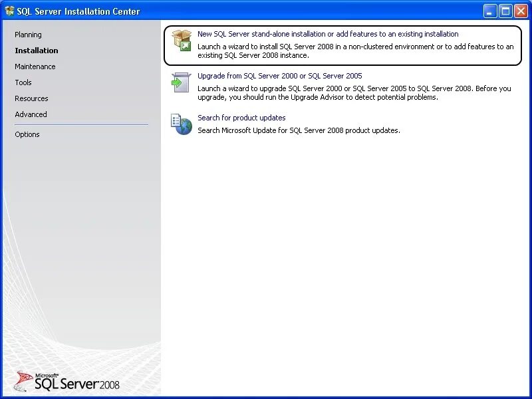Click the new stand-alone installation box icon
The image size is (532, 399).
pyautogui.click(x=182, y=41)
